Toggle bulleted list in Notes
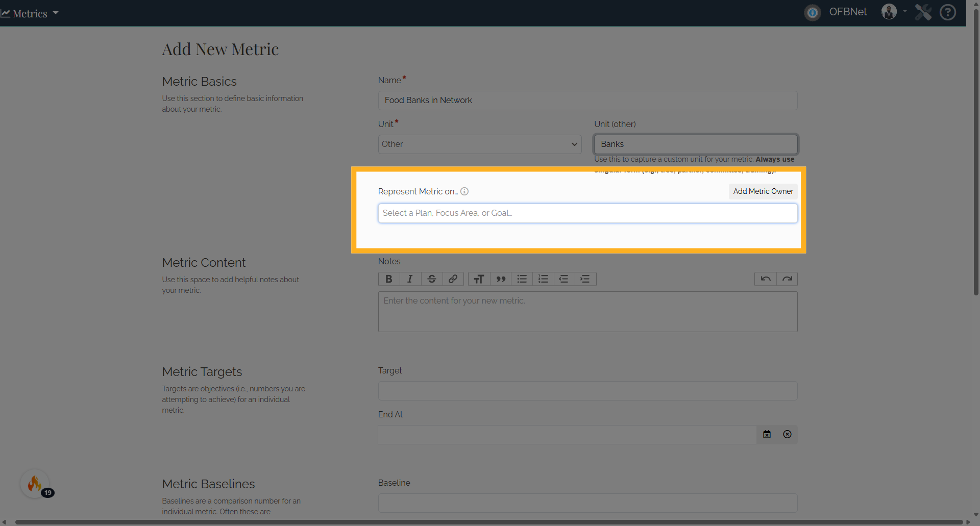980x526 pixels. 522,279
